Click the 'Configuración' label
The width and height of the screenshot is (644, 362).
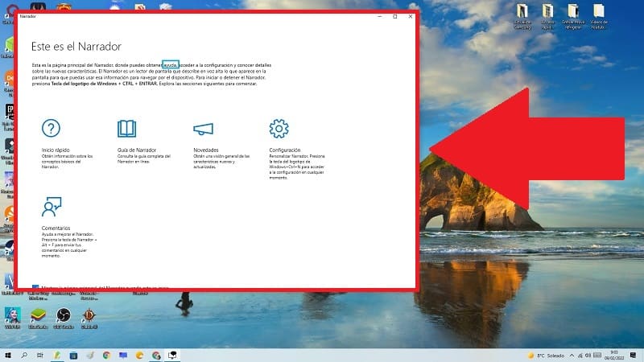pos(285,150)
